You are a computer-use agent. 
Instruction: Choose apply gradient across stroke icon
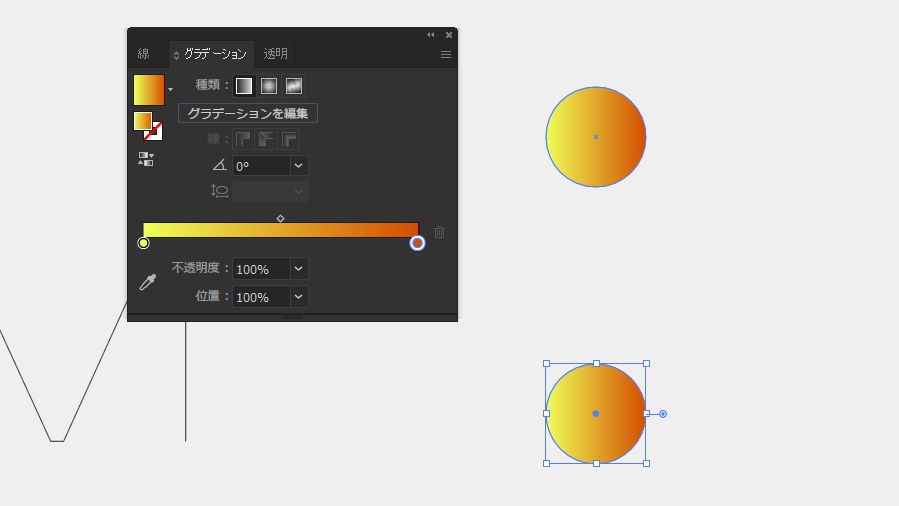point(289,139)
